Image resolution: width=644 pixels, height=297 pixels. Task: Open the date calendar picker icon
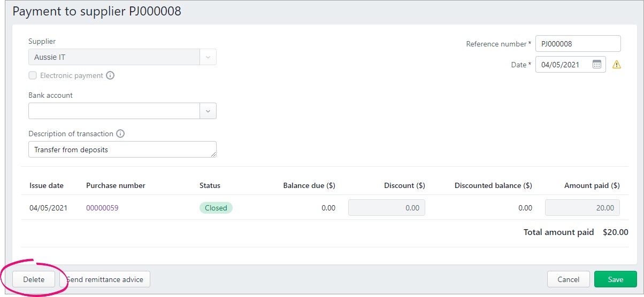(x=597, y=65)
